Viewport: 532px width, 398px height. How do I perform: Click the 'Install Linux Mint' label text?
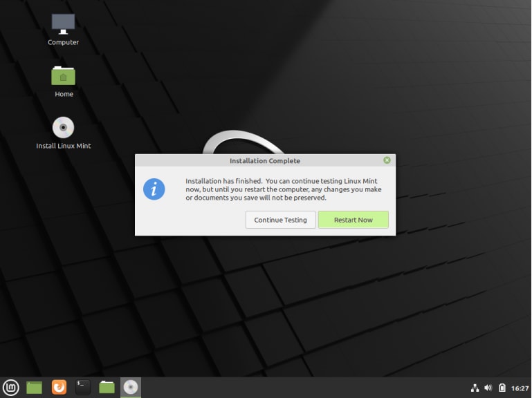[x=64, y=146]
